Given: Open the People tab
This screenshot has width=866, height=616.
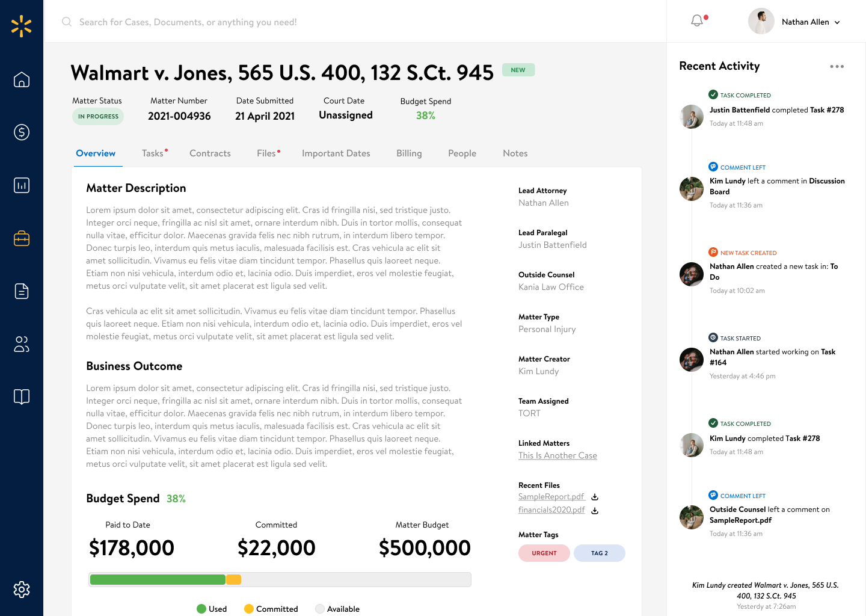Looking at the screenshot, I should coord(462,153).
